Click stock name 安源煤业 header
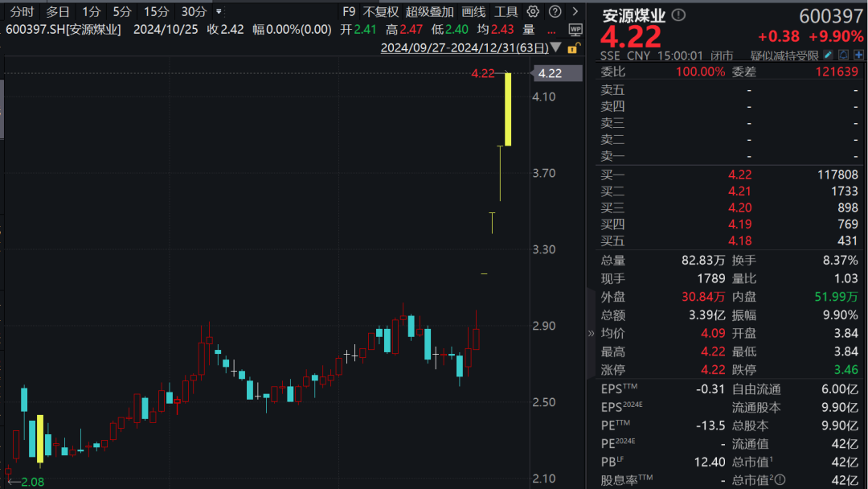Image resolution: width=868 pixels, height=489 pixels. click(634, 15)
